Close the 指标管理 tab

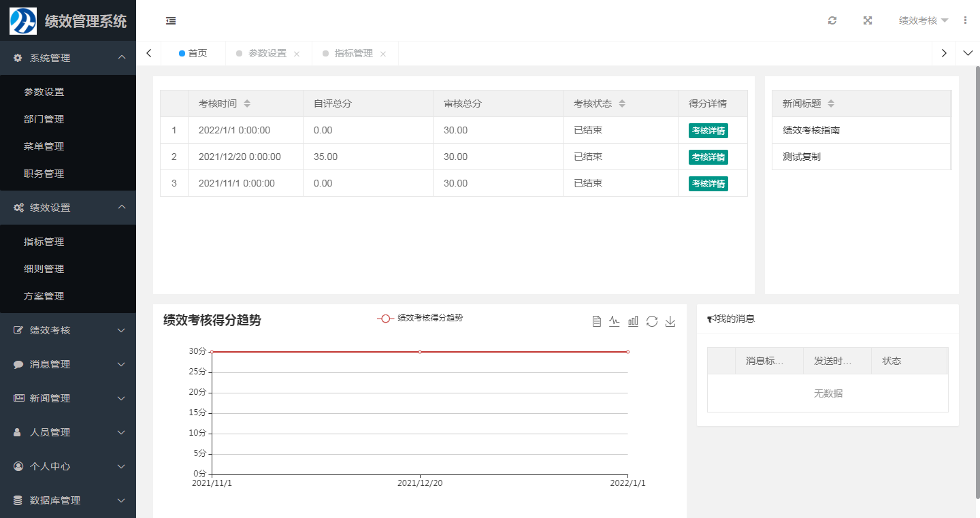[x=383, y=54]
